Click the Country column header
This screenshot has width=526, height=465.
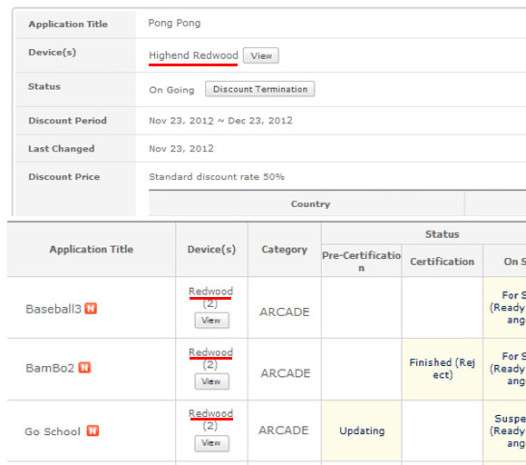pos(310,204)
